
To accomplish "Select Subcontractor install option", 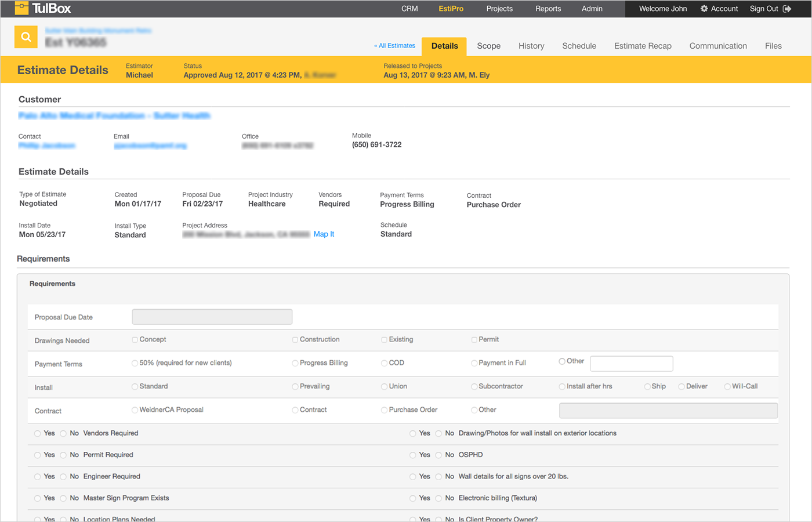I will click(x=474, y=386).
